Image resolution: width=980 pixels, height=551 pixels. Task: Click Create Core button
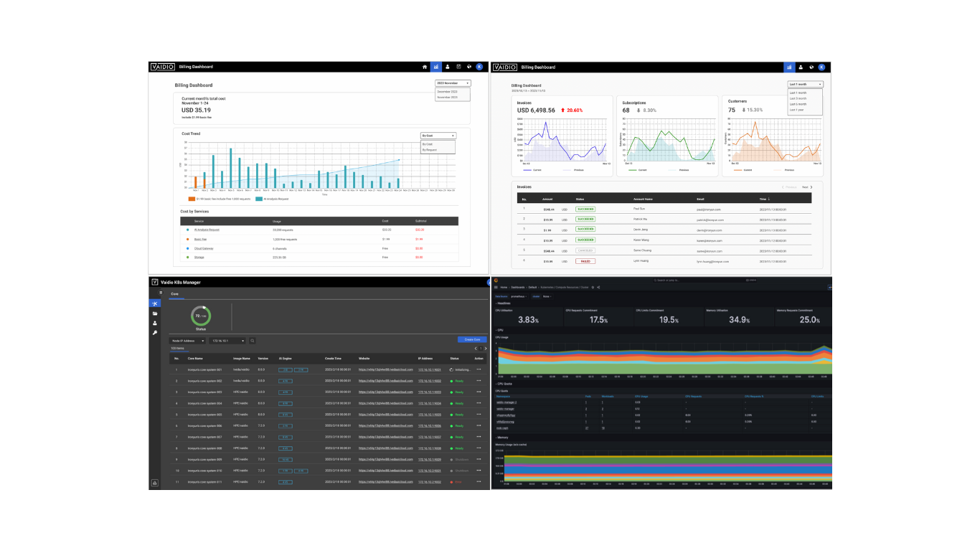point(472,339)
